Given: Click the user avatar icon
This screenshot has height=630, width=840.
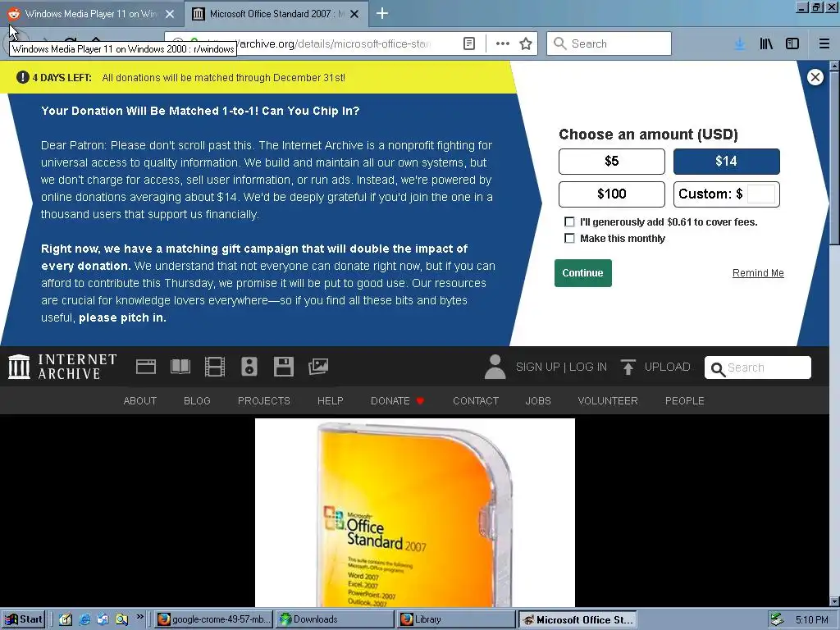Looking at the screenshot, I should pyautogui.click(x=495, y=367).
